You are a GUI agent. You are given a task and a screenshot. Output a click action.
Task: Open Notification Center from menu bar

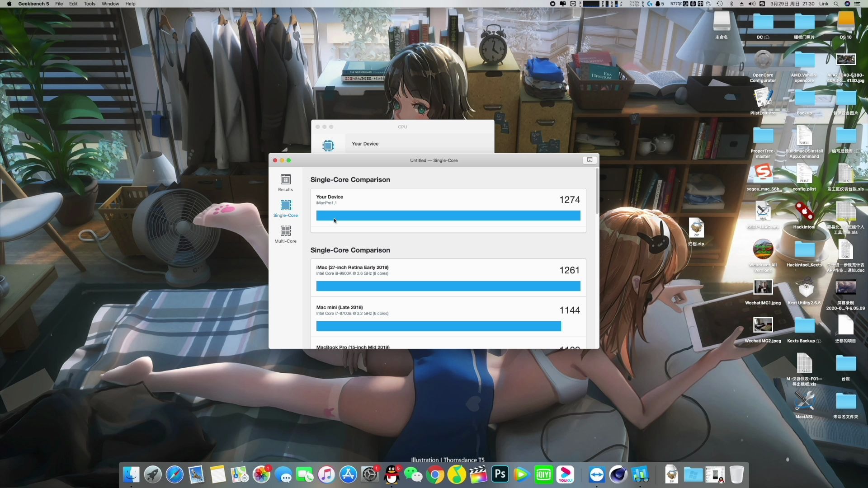[857, 4]
